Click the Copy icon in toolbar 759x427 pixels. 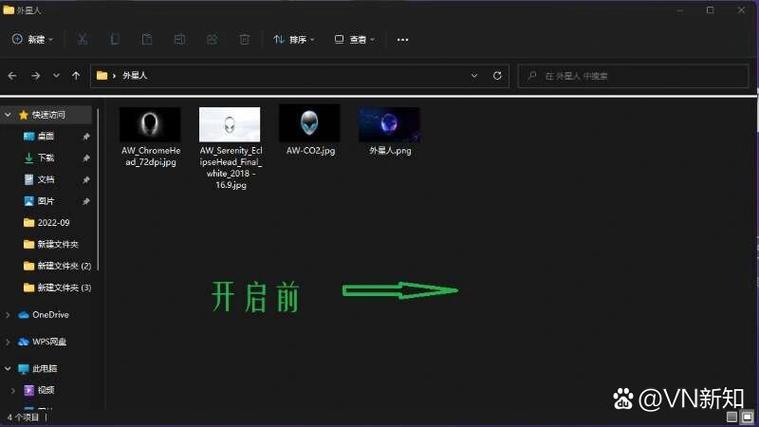click(x=115, y=39)
